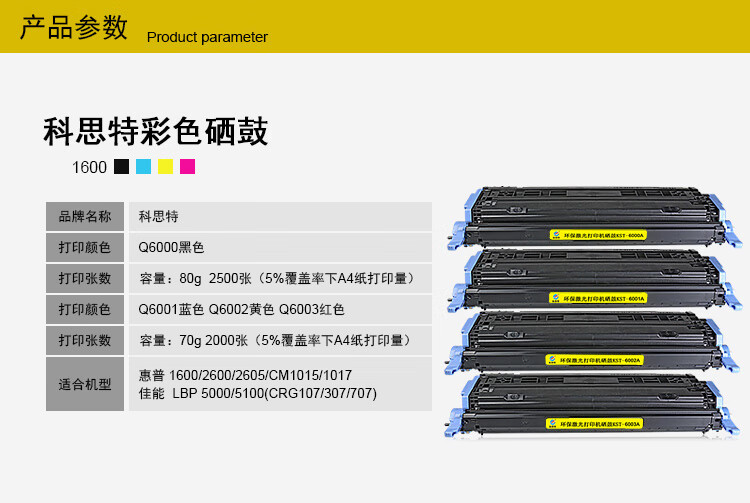
Task: Click the Q6000黑色 value cell
Action: (x=280, y=247)
